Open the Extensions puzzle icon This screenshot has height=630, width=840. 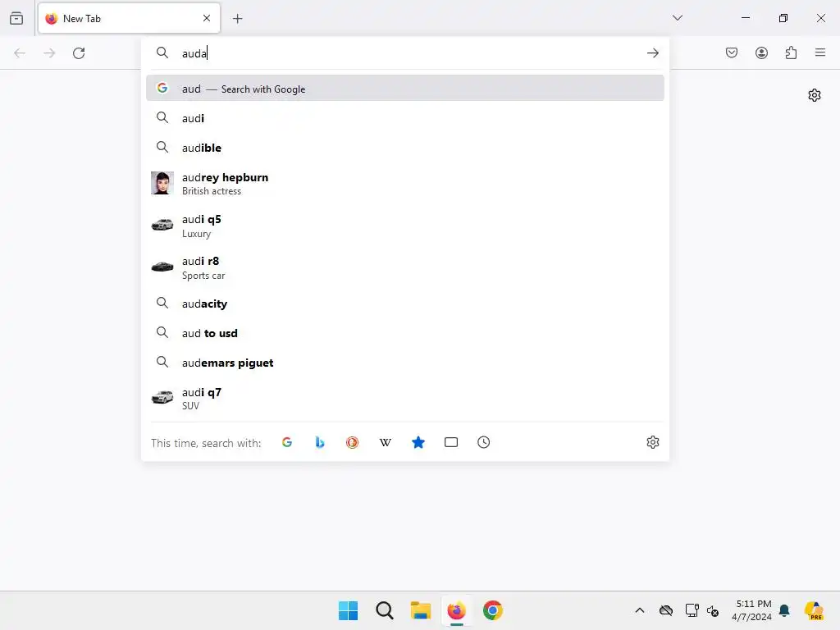pos(791,52)
